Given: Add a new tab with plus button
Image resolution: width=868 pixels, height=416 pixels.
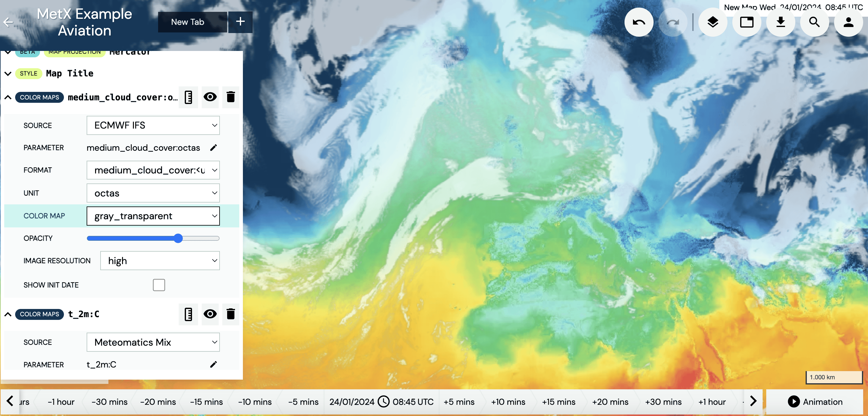Looking at the screenshot, I should coord(240,22).
